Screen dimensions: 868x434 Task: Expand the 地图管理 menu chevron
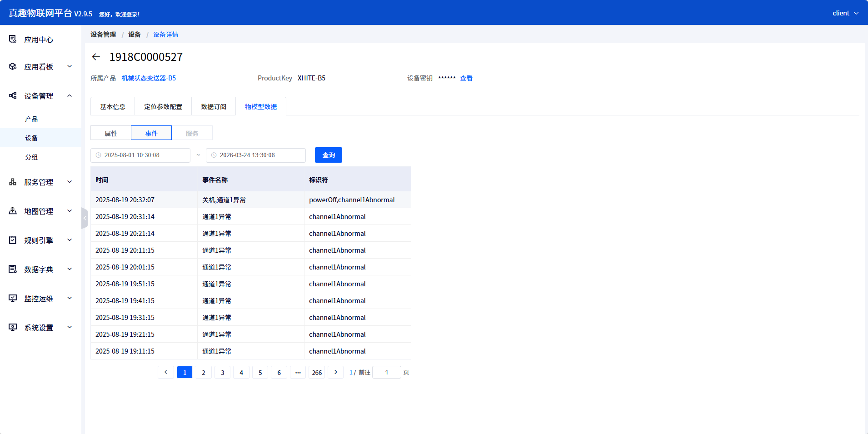(x=70, y=211)
